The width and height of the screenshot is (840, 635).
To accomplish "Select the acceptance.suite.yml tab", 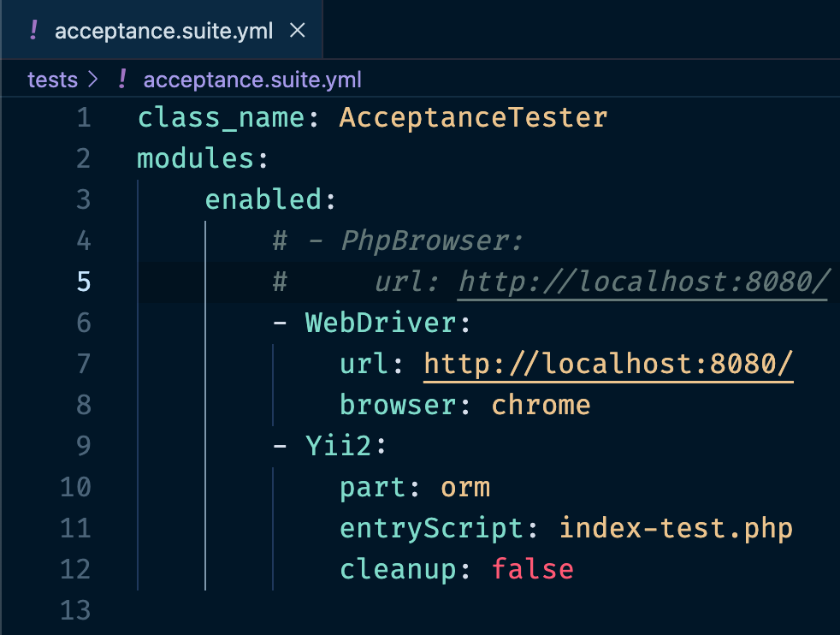I will (163, 32).
